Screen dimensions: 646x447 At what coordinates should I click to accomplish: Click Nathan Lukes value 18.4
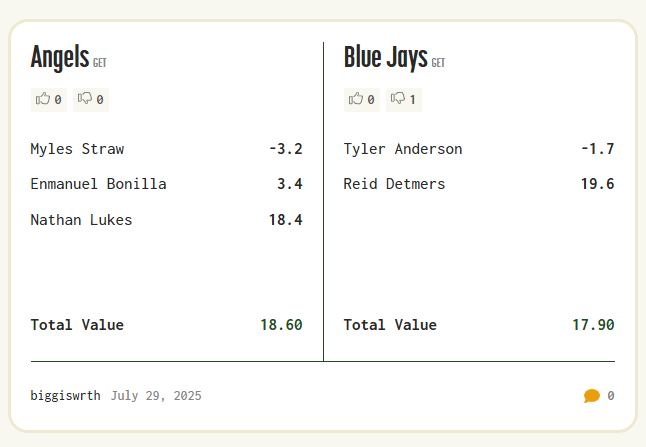click(286, 220)
